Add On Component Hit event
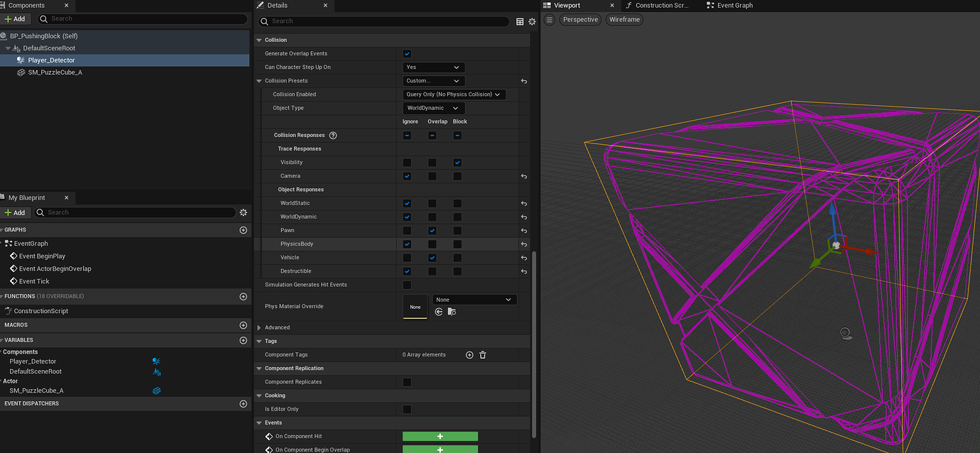This screenshot has height=453, width=980. point(440,437)
